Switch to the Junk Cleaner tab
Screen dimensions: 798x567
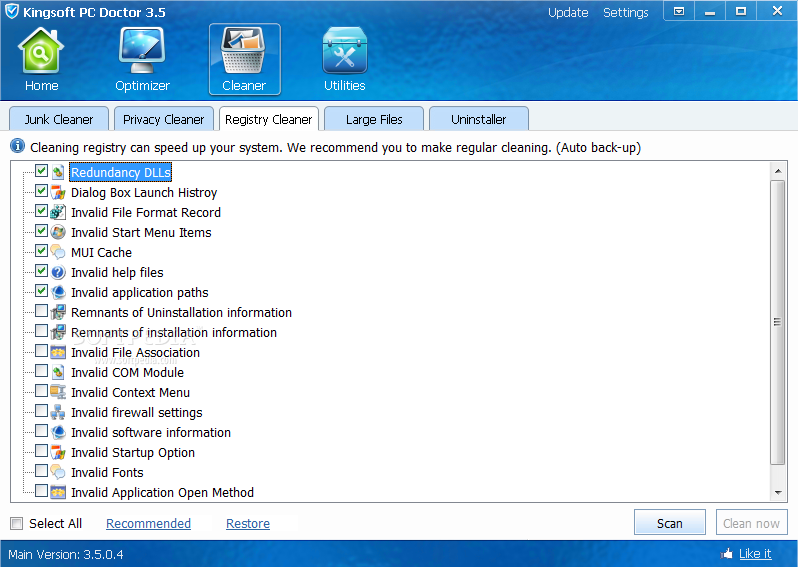pyautogui.click(x=59, y=119)
